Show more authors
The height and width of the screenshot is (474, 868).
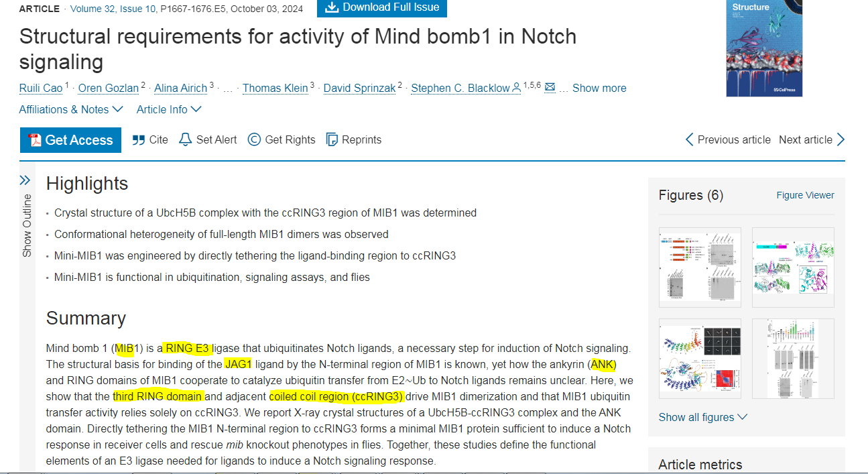coord(599,88)
